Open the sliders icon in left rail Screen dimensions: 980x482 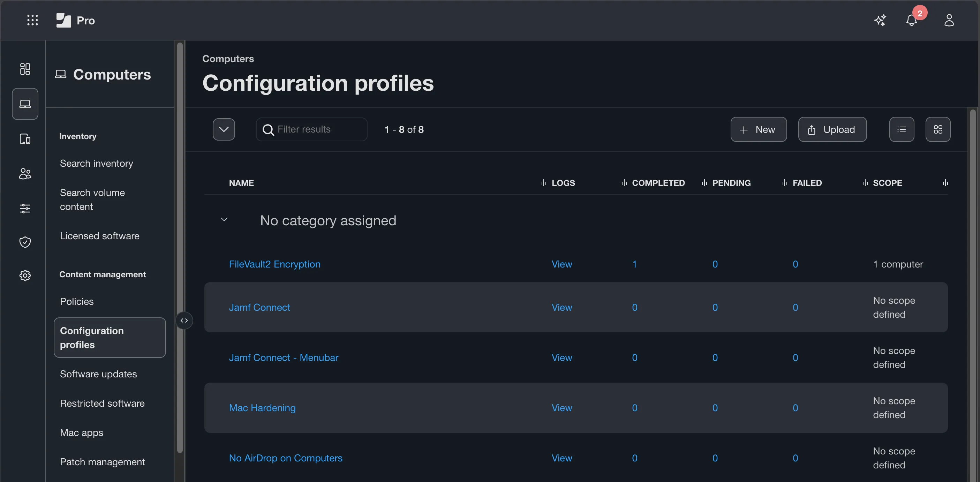[25, 208]
